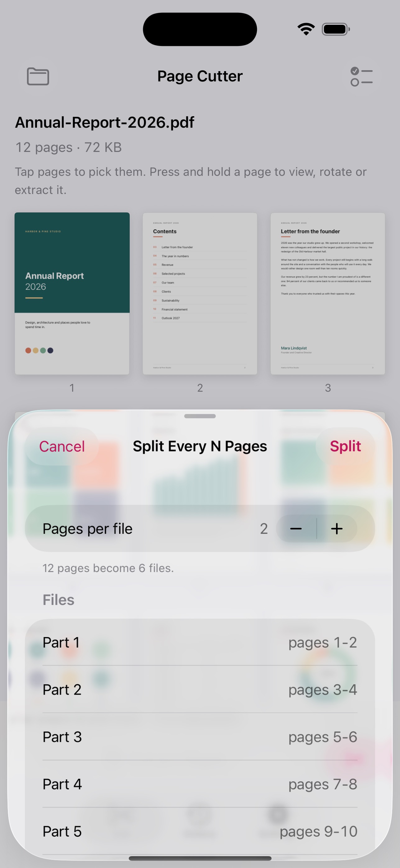Tap the Part 1 pages 1-2 row
The width and height of the screenshot is (400, 868).
point(200,642)
